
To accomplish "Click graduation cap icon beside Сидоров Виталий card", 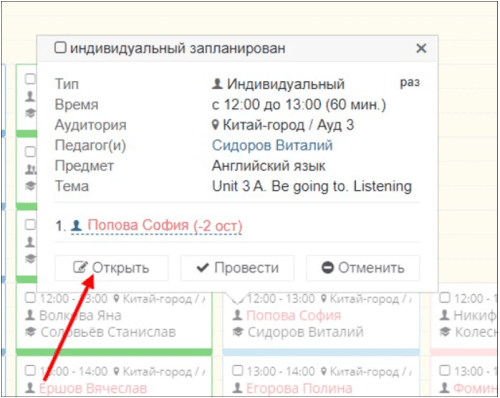I will click(x=238, y=332).
